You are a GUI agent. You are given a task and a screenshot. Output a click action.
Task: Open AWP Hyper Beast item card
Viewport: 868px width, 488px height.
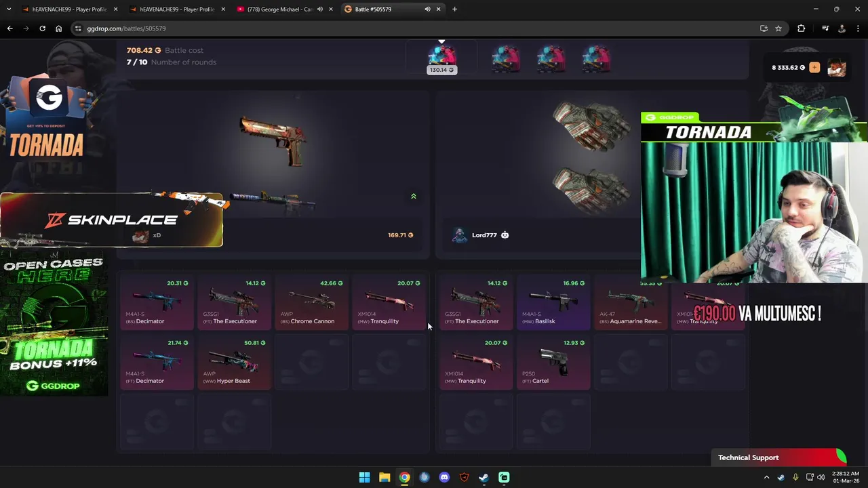tap(234, 362)
